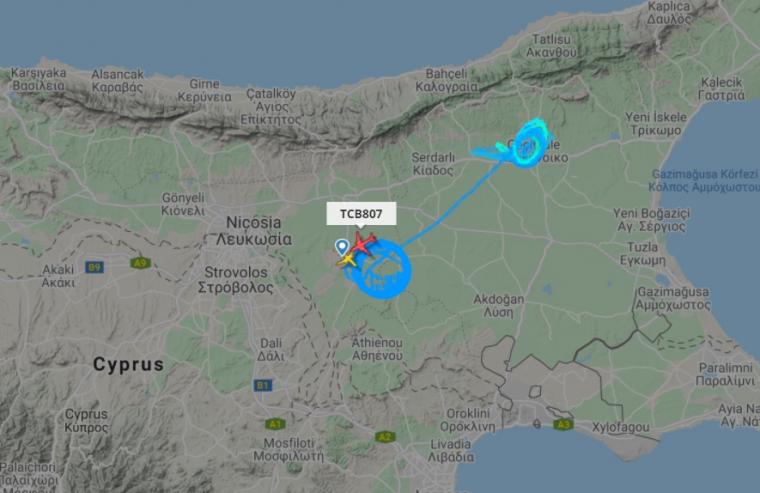Select the red TCB807 aircraft icon
Viewport: 760px width, 493px height.
coord(363,243)
